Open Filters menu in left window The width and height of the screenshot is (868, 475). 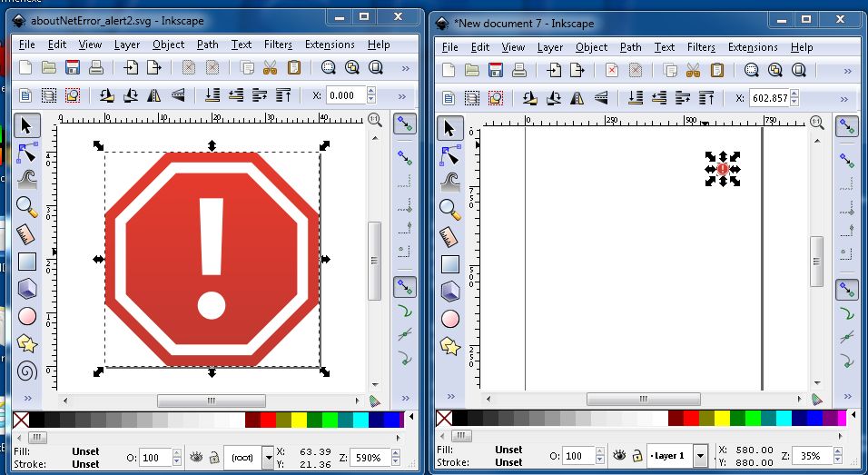(x=278, y=45)
